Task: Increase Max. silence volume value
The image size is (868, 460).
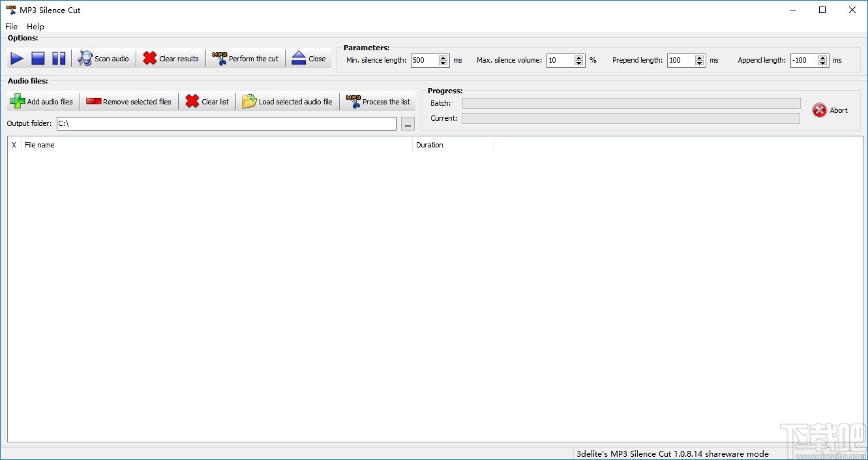Action: (x=580, y=57)
